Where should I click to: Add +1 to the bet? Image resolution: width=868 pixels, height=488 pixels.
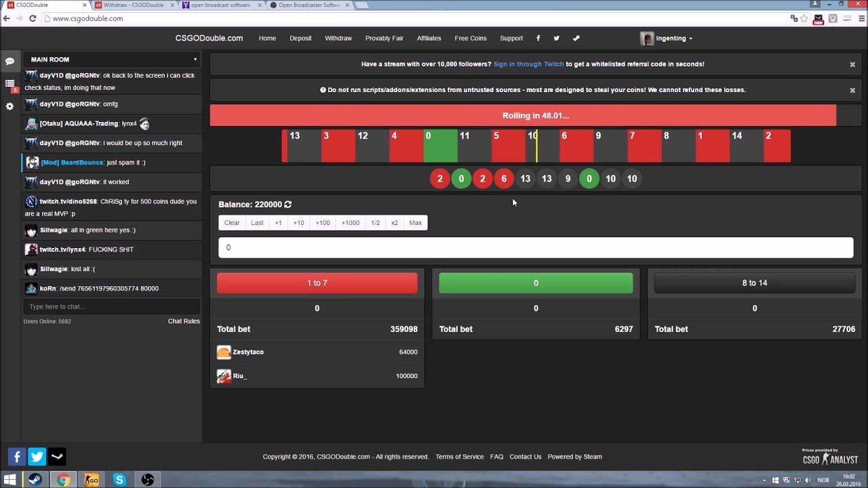278,223
